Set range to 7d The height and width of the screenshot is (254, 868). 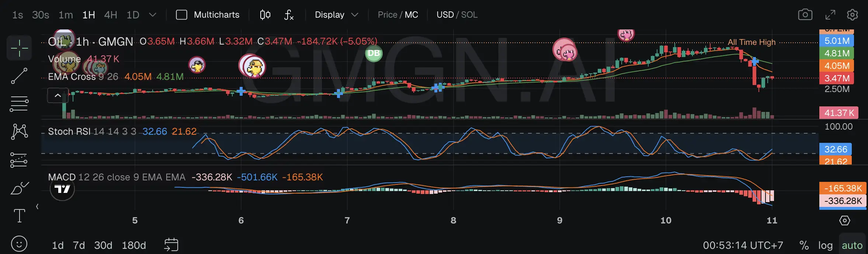[x=79, y=245]
